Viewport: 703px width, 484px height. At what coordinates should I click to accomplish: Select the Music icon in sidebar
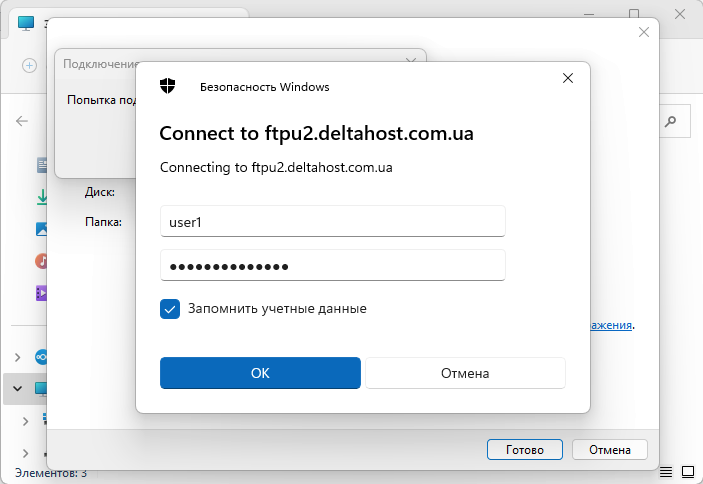[x=41, y=261]
